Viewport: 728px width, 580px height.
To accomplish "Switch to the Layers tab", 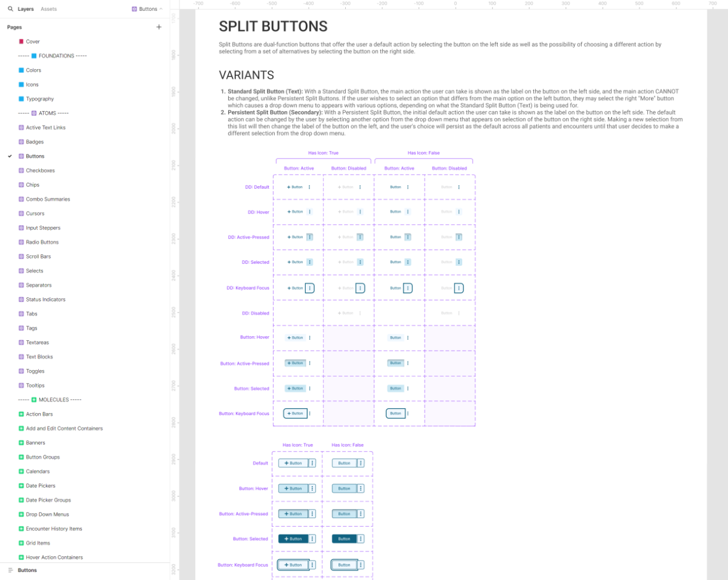I will 25,9.
